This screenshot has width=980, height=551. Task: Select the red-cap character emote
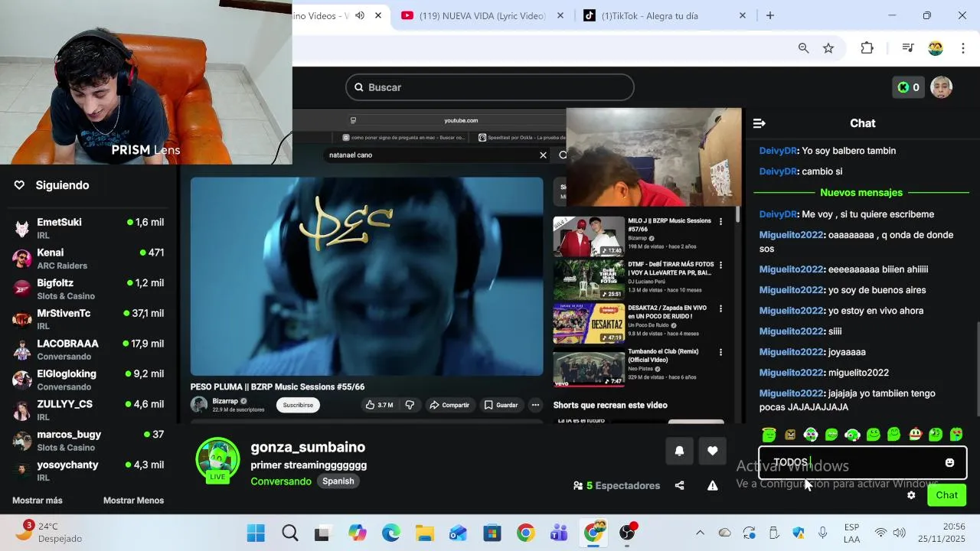[915, 435]
